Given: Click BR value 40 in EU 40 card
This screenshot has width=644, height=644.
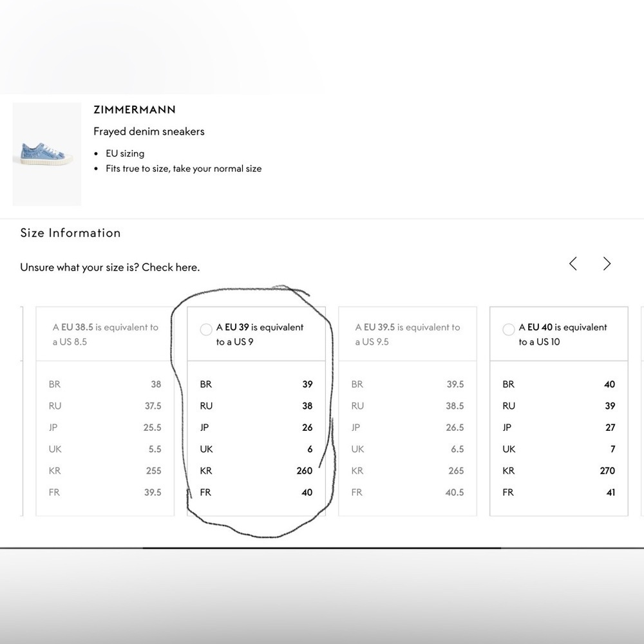Looking at the screenshot, I should 610,384.
